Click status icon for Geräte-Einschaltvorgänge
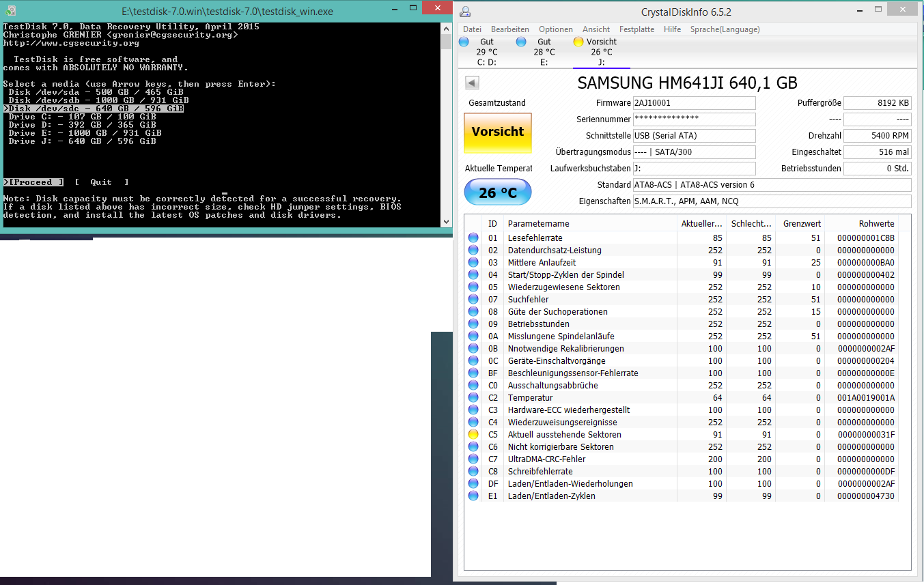Viewport: 924px width, 585px height. pos(473,360)
